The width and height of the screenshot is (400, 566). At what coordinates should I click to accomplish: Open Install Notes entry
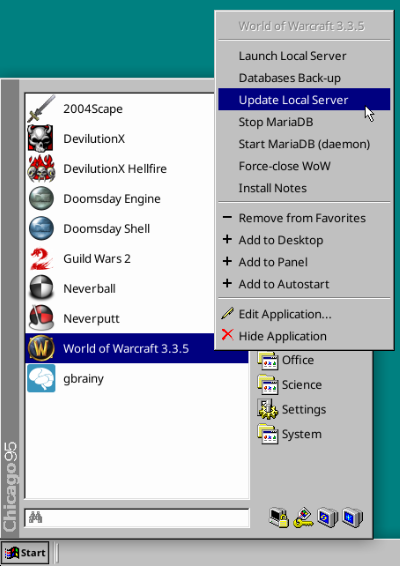tap(304, 188)
